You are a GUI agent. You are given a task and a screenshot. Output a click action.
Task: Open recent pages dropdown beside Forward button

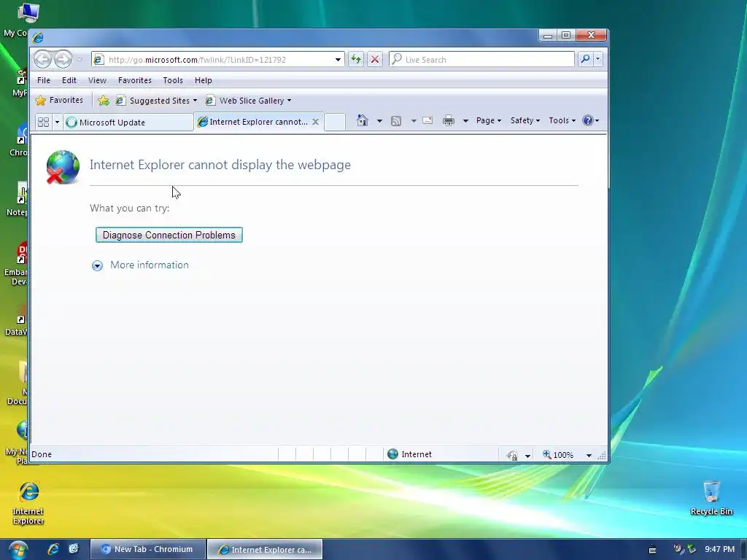point(80,60)
